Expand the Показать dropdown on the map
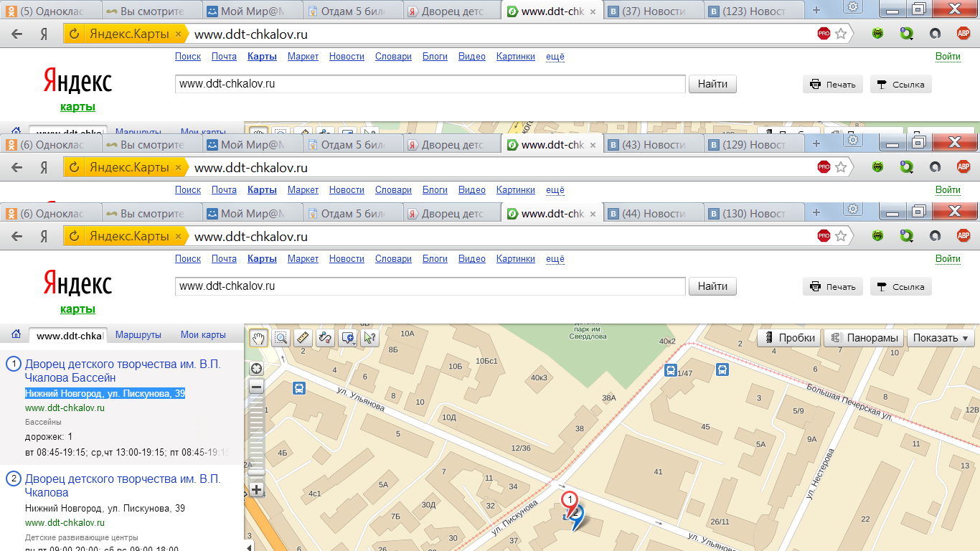 coord(940,338)
